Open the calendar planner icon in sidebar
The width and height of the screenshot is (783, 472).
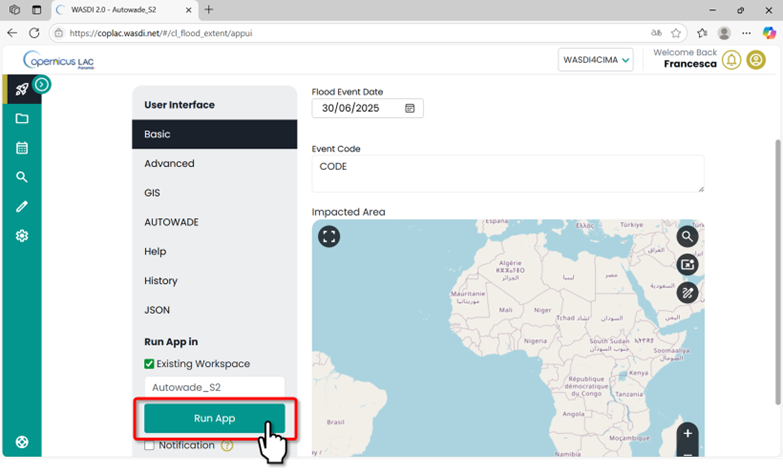point(21,148)
